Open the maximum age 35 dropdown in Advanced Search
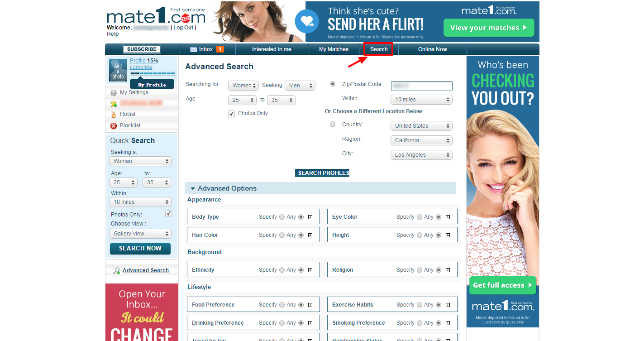This screenshot has height=341, width=644. pos(281,100)
